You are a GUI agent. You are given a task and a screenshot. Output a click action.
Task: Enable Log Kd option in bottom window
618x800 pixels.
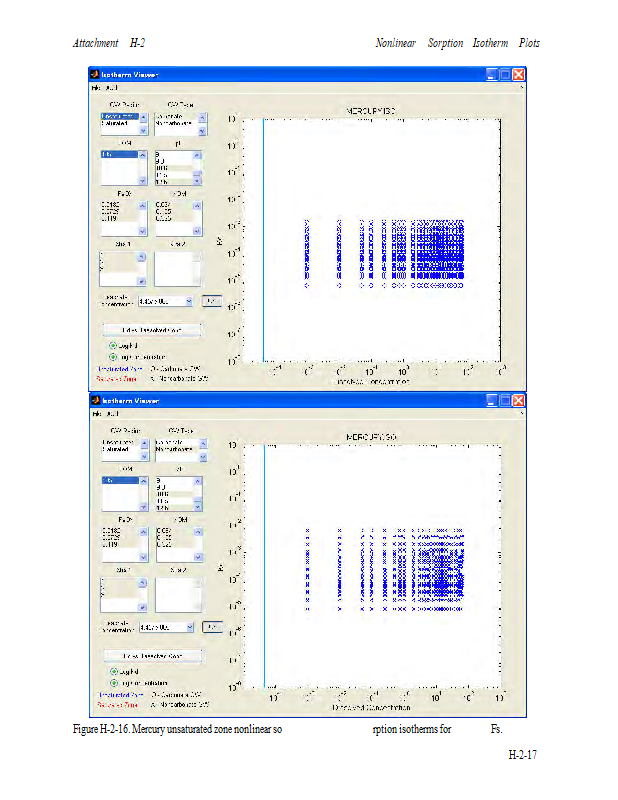[113, 672]
